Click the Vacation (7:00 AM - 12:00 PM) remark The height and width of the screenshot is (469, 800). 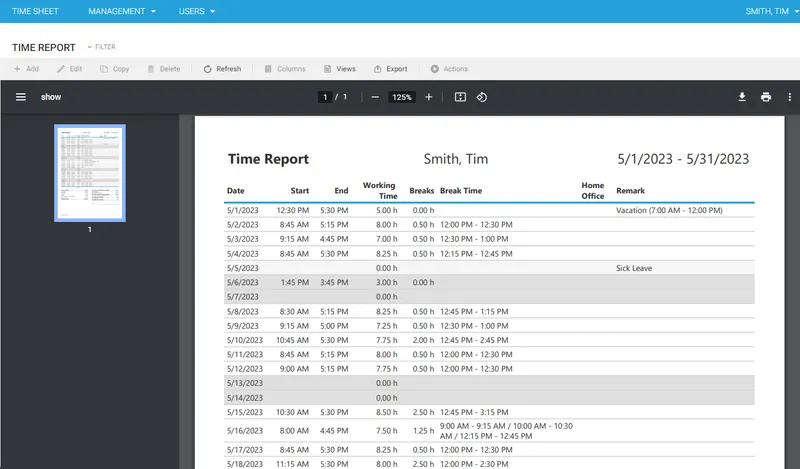(669, 210)
